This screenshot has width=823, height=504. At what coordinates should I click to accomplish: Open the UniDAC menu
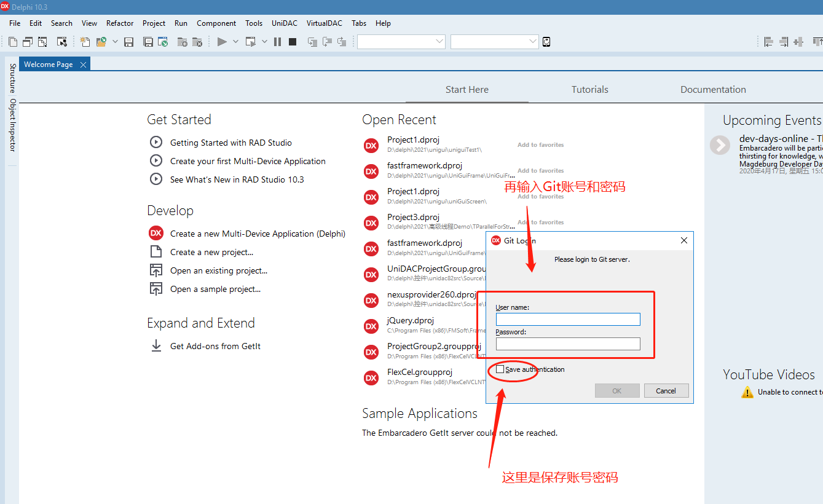(x=285, y=23)
